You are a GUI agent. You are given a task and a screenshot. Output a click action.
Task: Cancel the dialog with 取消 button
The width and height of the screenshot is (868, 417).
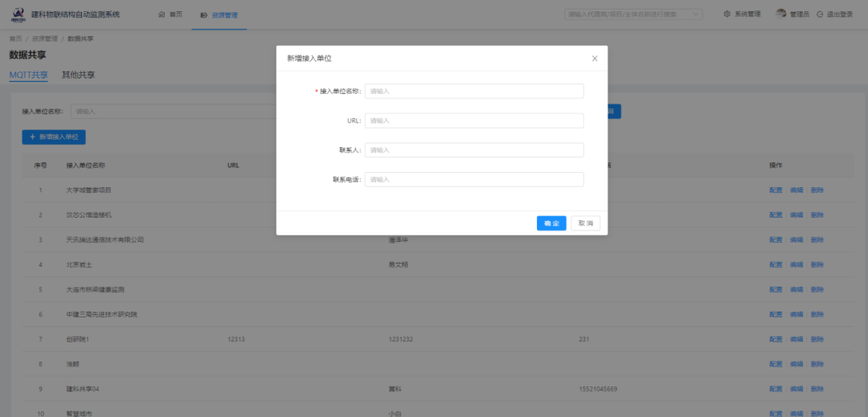point(586,223)
